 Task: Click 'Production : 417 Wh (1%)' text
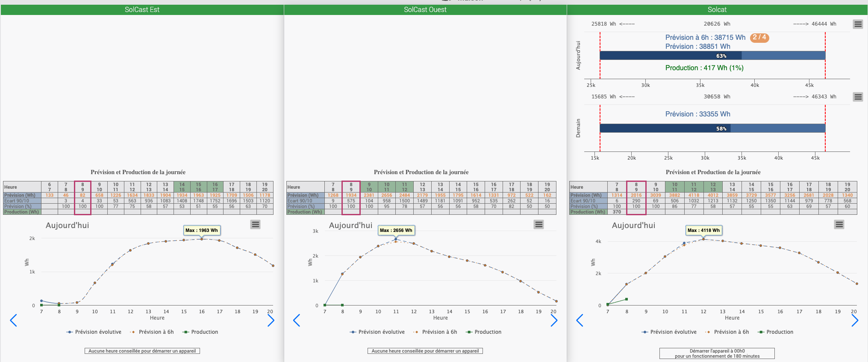coord(704,68)
